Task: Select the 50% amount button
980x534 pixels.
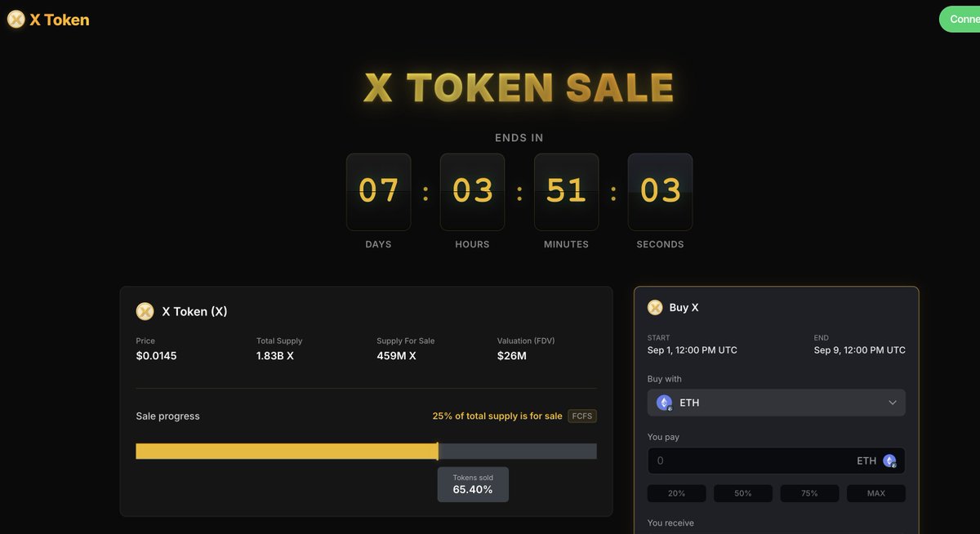Action: [743, 493]
